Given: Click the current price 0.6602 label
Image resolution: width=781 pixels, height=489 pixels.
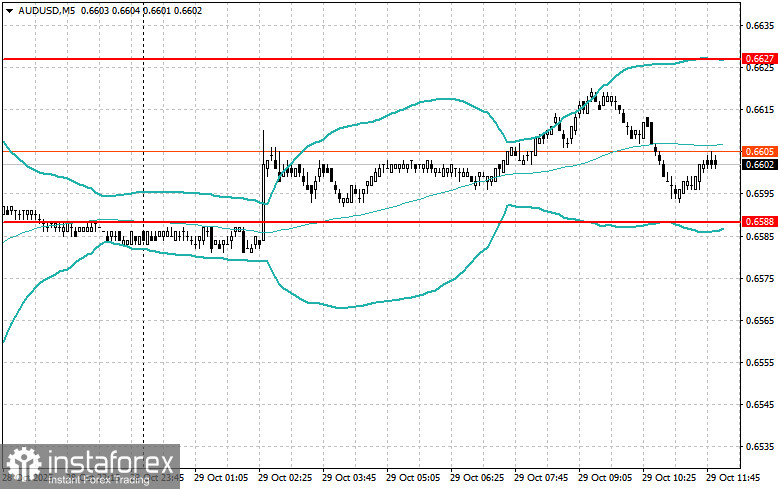Looking at the screenshot, I should pos(760,164).
